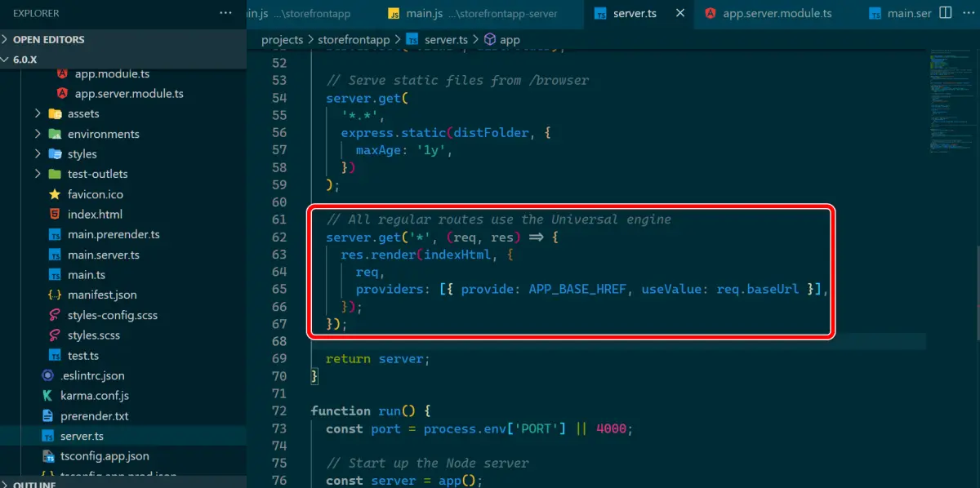Viewport: 980px width, 488px height.
Task: Click the server.ts breadcrumb
Action: 446,39
